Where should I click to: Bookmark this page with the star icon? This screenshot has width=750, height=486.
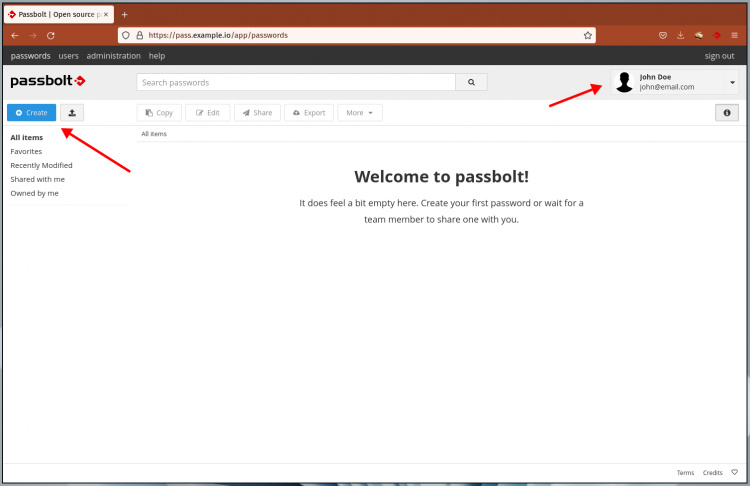588,35
